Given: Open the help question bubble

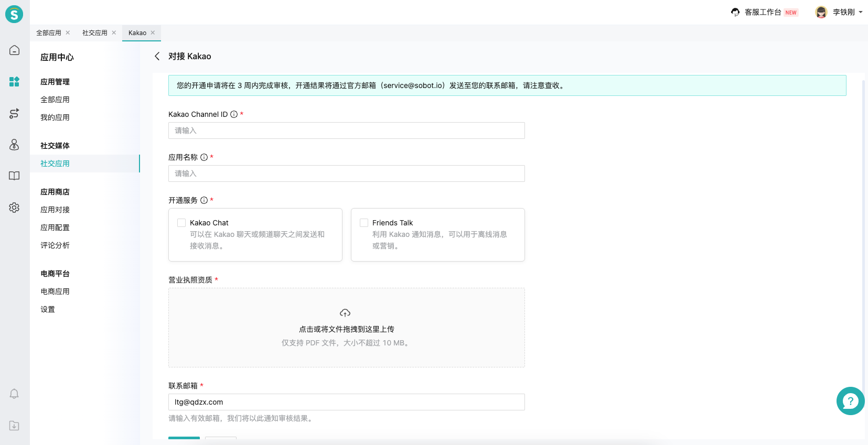Looking at the screenshot, I should pyautogui.click(x=850, y=401).
